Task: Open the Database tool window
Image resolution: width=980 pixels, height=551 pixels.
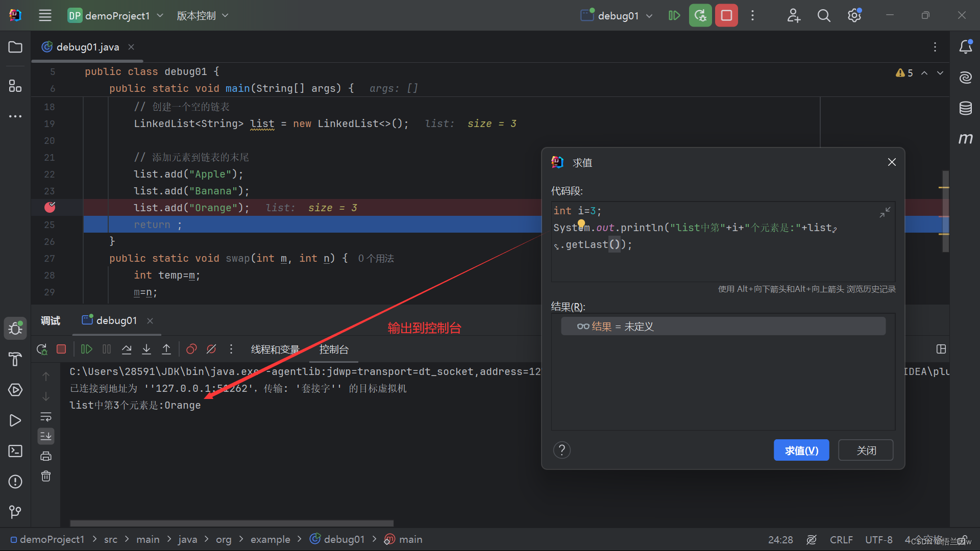Action: [965, 108]
